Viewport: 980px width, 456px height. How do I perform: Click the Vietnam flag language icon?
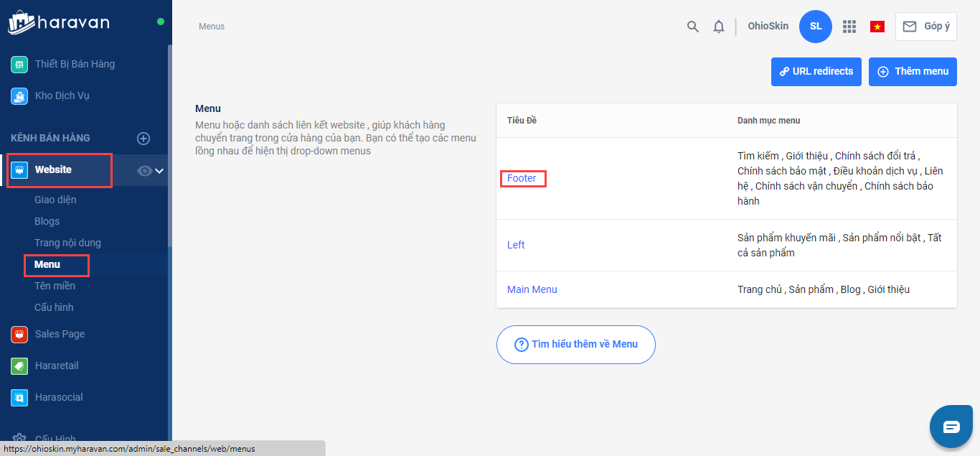pyautogui.click(x=877, y=27)
